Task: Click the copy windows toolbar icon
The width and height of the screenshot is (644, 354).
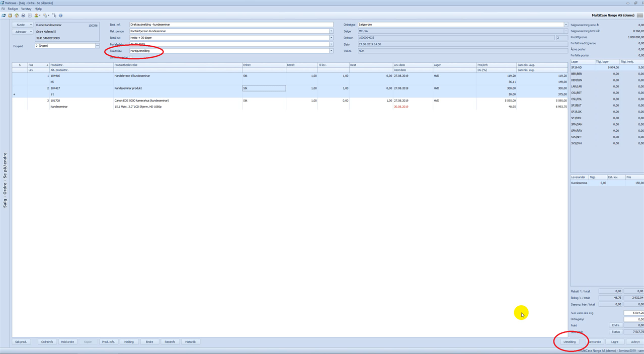Action: [x=46, y=16]
